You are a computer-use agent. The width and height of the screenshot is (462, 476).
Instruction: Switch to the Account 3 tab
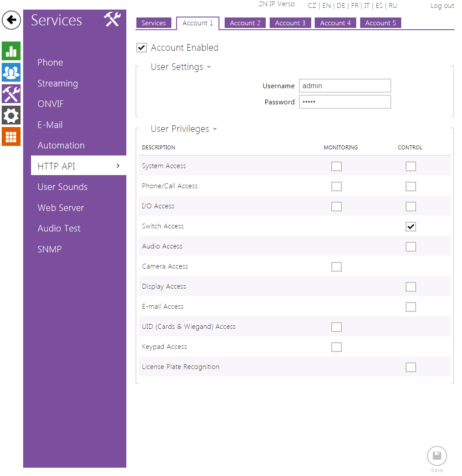[x=290, y=23]
